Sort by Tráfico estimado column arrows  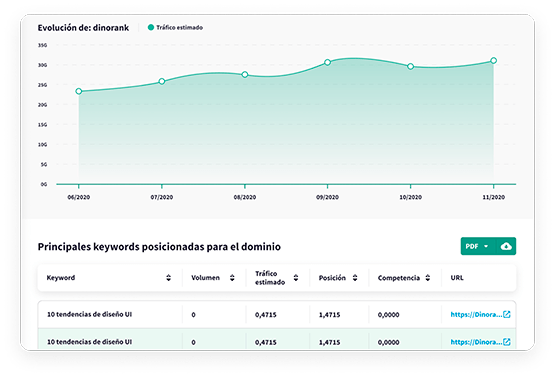(x=296, y=278)
